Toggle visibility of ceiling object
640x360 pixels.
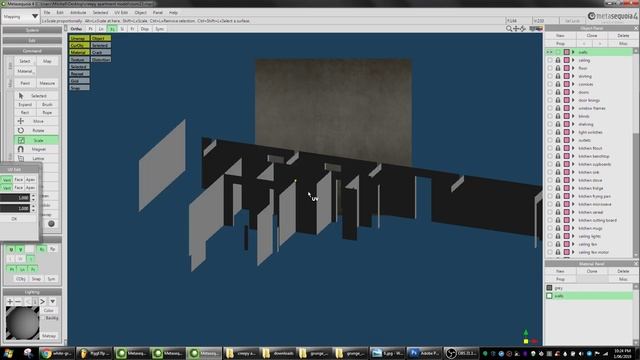549,60
